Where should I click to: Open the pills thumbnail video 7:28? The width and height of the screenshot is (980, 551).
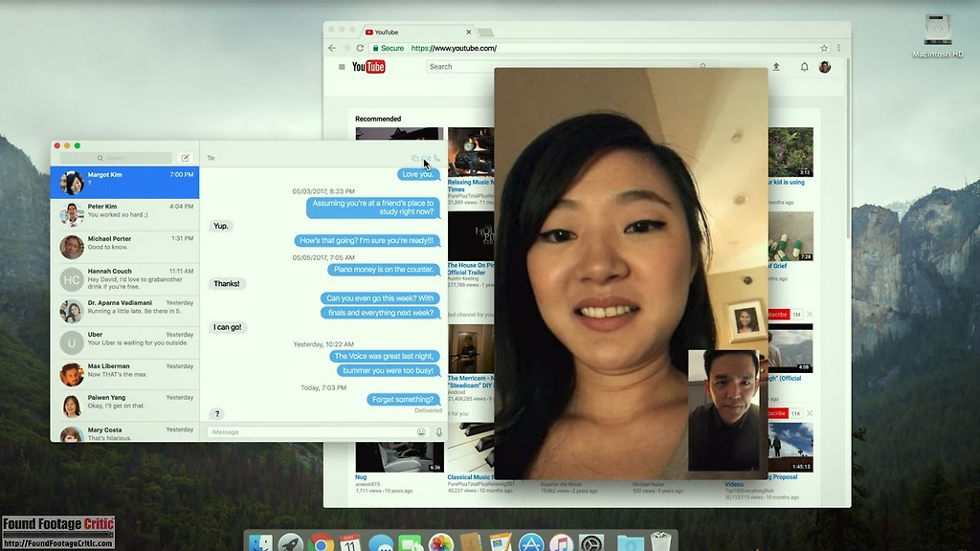coord(791,236)
